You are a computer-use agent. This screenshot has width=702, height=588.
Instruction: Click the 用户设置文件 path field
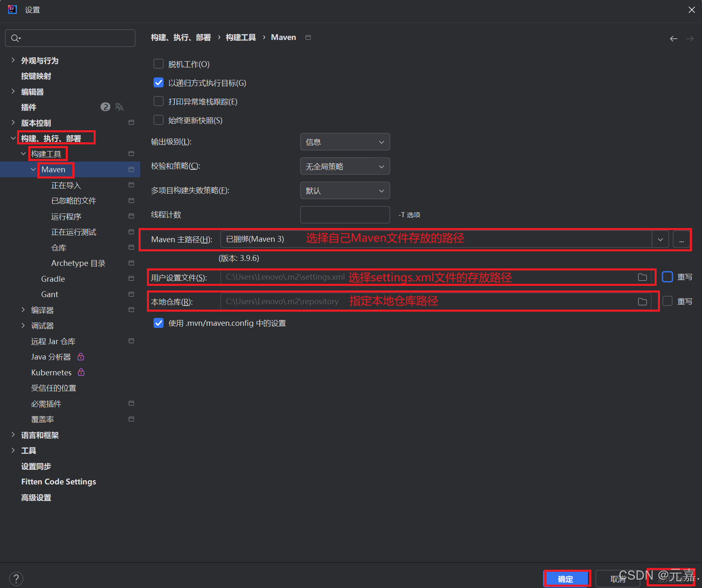click(x=436, y=277)
